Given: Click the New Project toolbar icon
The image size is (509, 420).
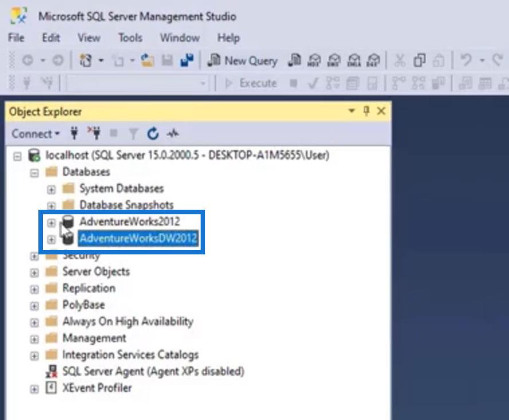Looking at the screenshot, I should (86, 61).
